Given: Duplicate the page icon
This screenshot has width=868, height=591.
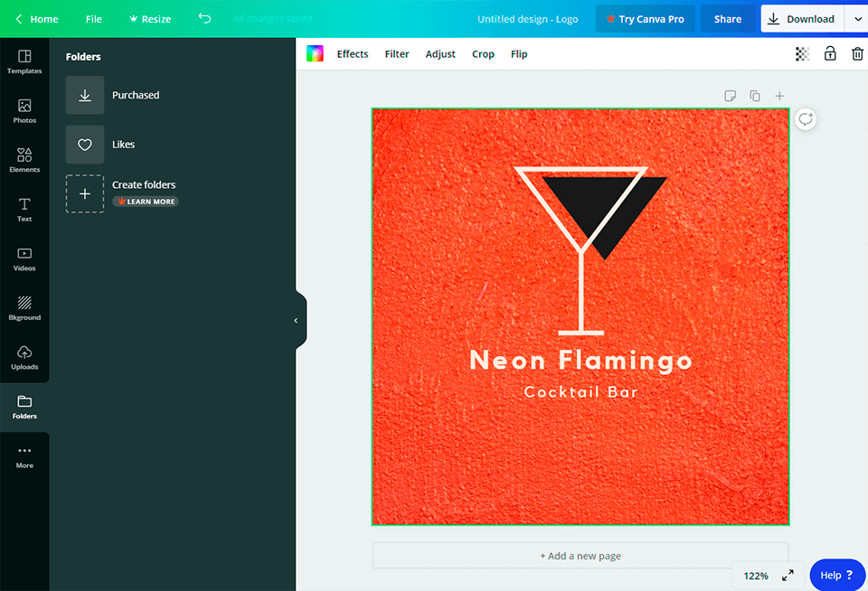Looking at the screenshot, I should [x=754, y=96].
